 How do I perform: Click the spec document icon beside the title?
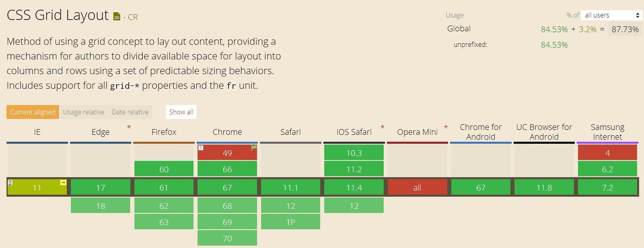[116, 17]
